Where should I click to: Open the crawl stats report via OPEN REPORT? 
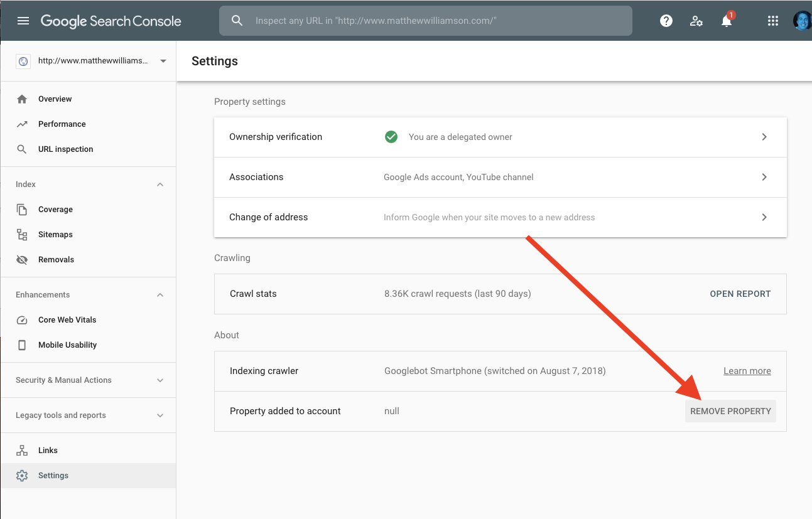pyautogui.click(x=740, y=294)
